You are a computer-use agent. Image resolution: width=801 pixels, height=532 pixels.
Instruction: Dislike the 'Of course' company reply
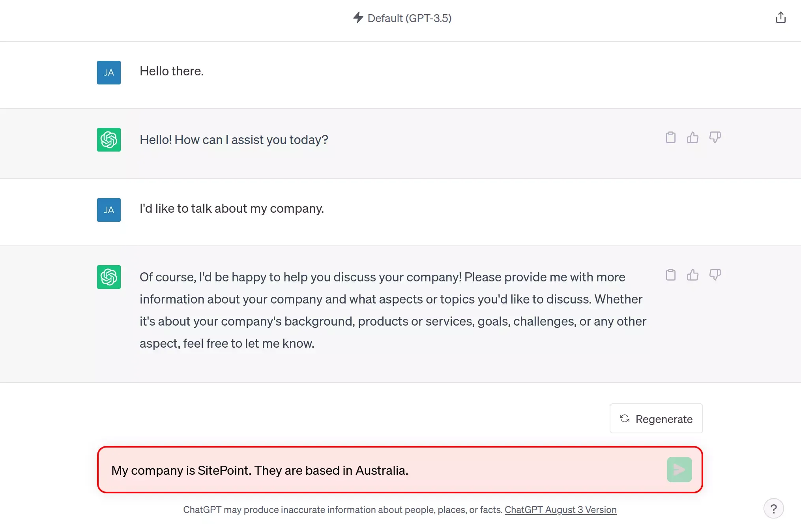(715, 275)
